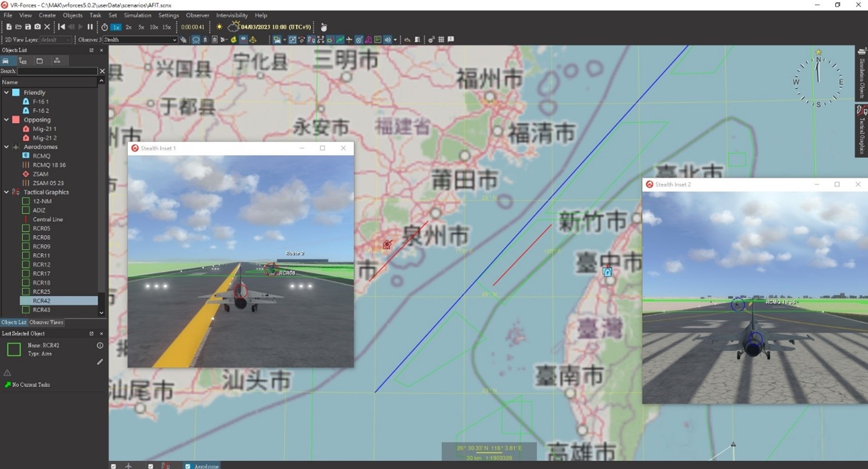
Task: Open the Simulation menu
Action: pyautogui.click(x=138, y=15)
